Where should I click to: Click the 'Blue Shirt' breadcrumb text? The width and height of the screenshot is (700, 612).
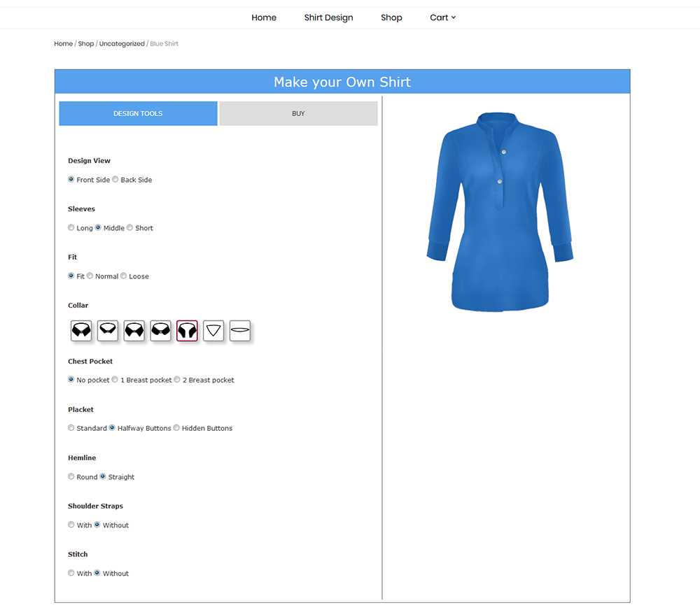coord(164,43)
